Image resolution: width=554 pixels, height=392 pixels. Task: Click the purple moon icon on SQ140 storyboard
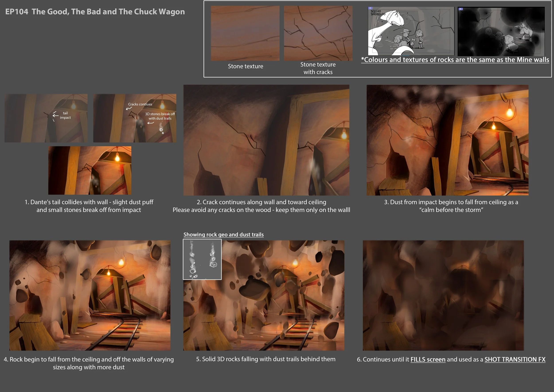coord(370,8)
